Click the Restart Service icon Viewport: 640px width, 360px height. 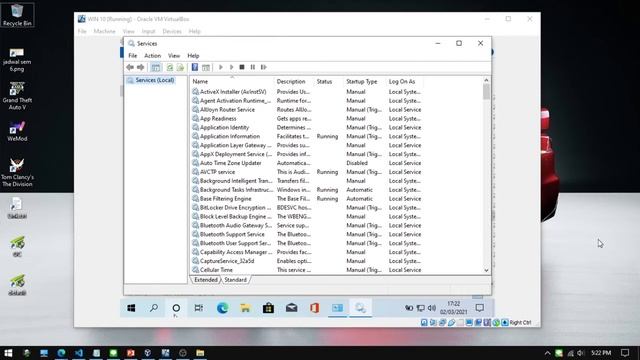click(x=264, y=67)
